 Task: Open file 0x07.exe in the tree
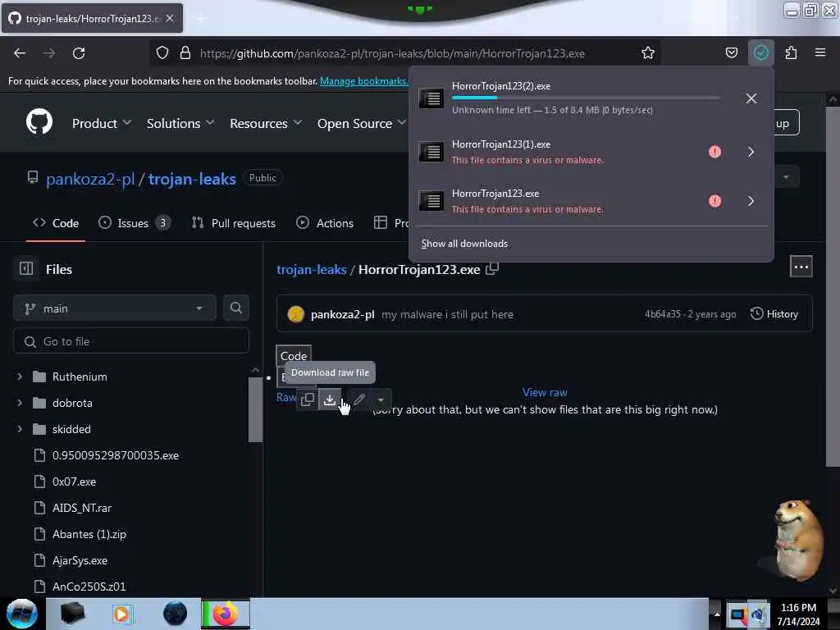click(x=74, y=482)
